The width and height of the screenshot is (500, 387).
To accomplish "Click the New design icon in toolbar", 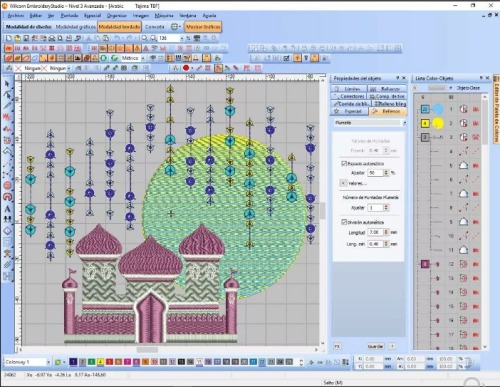I will tap(9, 38).
